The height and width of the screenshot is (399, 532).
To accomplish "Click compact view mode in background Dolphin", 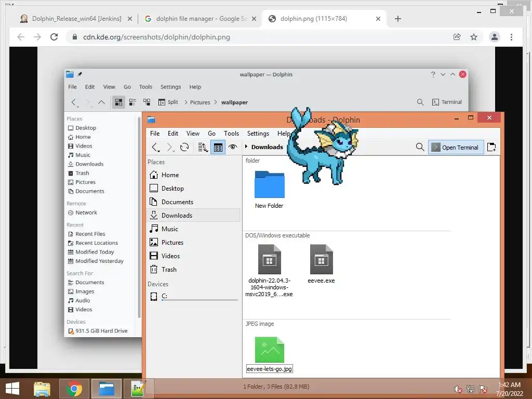I will tap(132, 102).
